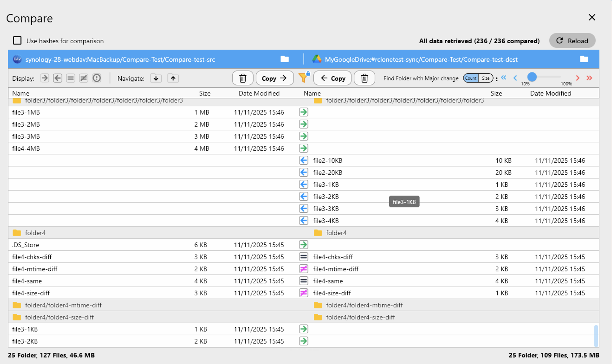Display only identical files

pyautogui.click(x=71, y=78)
